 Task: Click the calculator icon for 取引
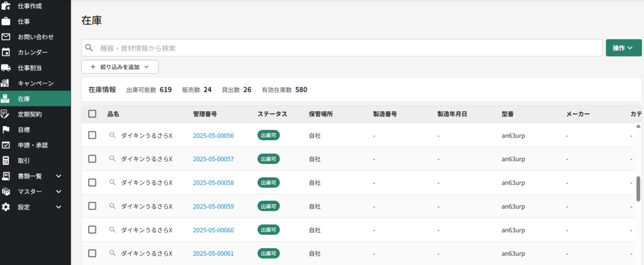[x=6, y=161]
